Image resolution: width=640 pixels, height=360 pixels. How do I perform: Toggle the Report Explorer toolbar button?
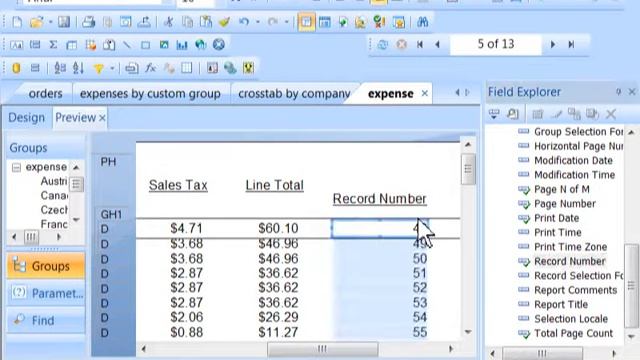pyautogui.click(x=343, y=22)
